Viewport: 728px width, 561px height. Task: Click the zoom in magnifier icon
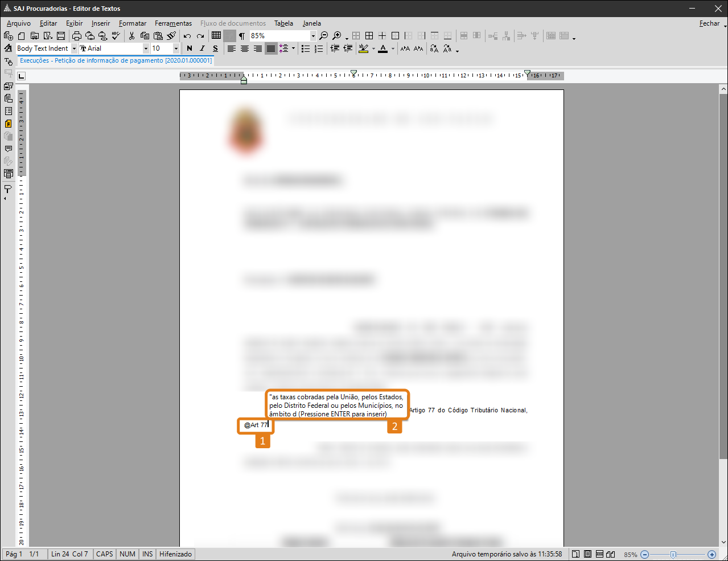pyautogui.click(x=337, y=36)
